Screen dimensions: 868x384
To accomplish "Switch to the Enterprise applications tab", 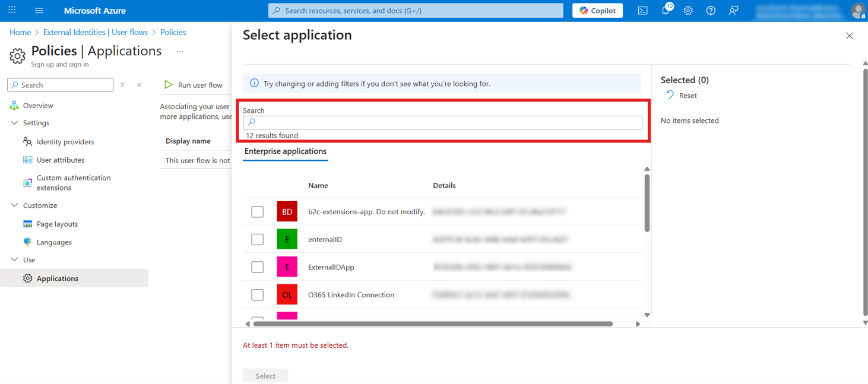I will (x=285, y=151).
